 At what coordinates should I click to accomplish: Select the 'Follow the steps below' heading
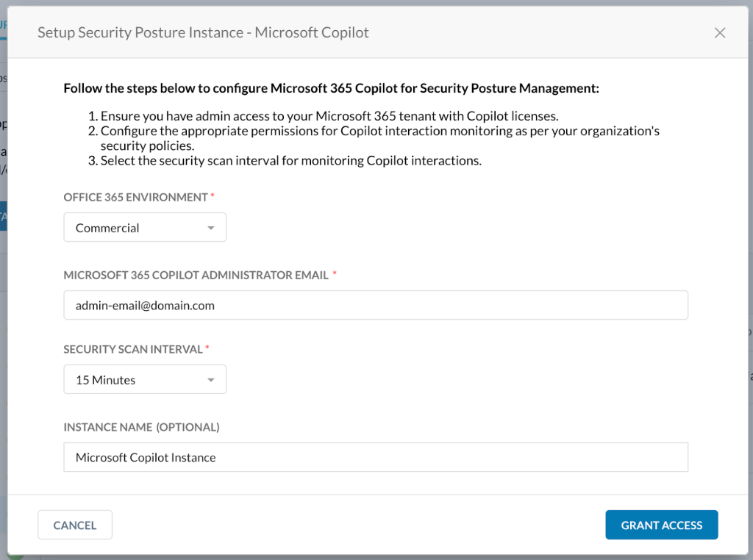tap(332, 88)
